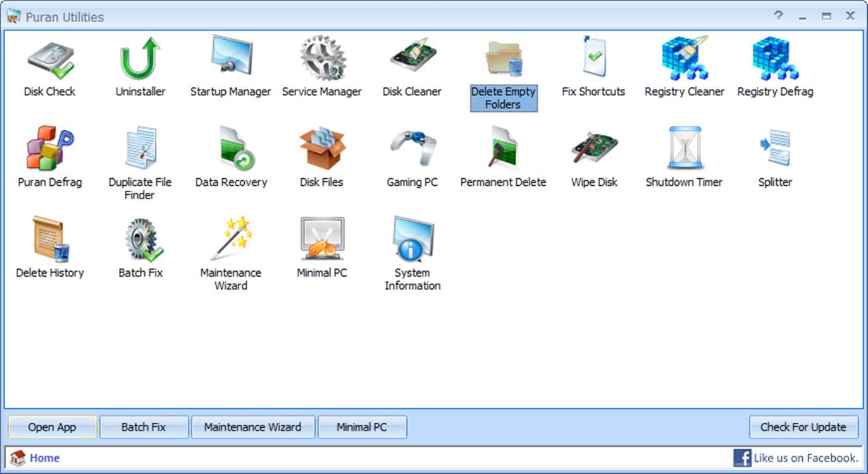Click the Home house icon
Image resolution: width=868 pixels, height=474 pixels.
[x=18, y=458]
